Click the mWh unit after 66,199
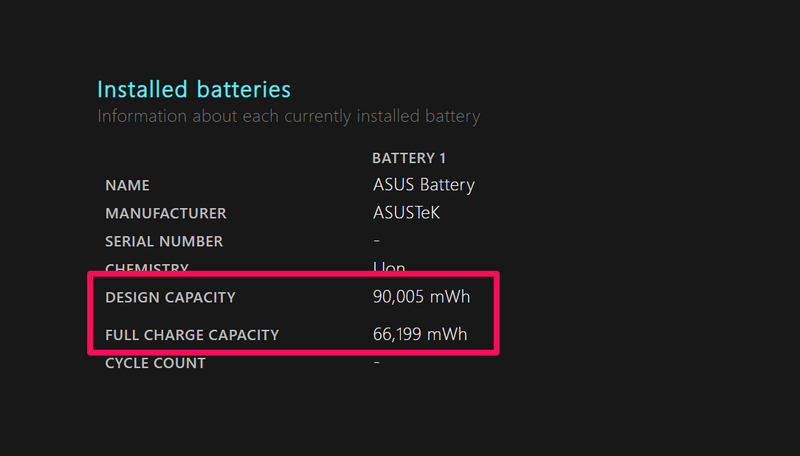 coord(447,334)
